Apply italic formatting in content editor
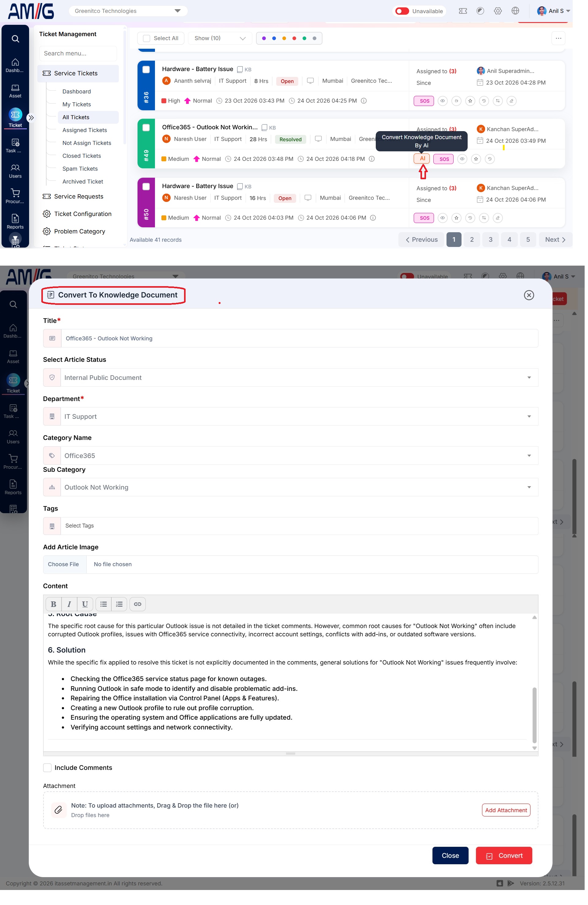 pyautogui.click(x=69, y=604)
